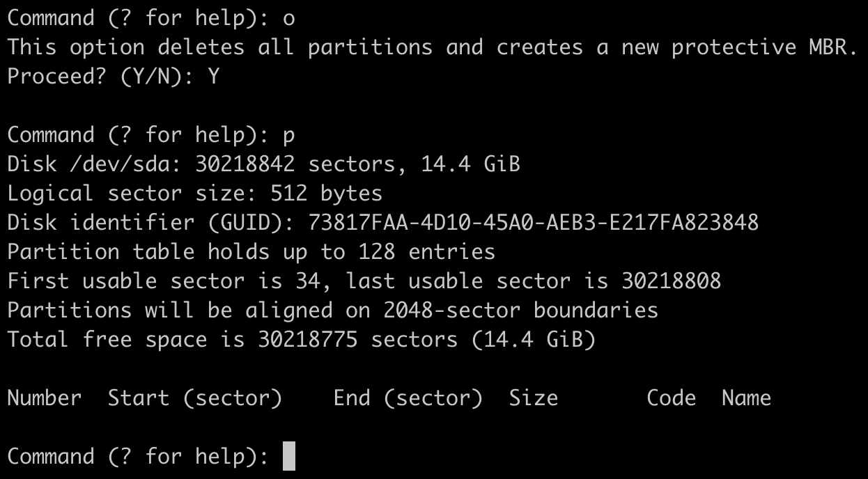Click the Name column header

(x=746, y=398)
